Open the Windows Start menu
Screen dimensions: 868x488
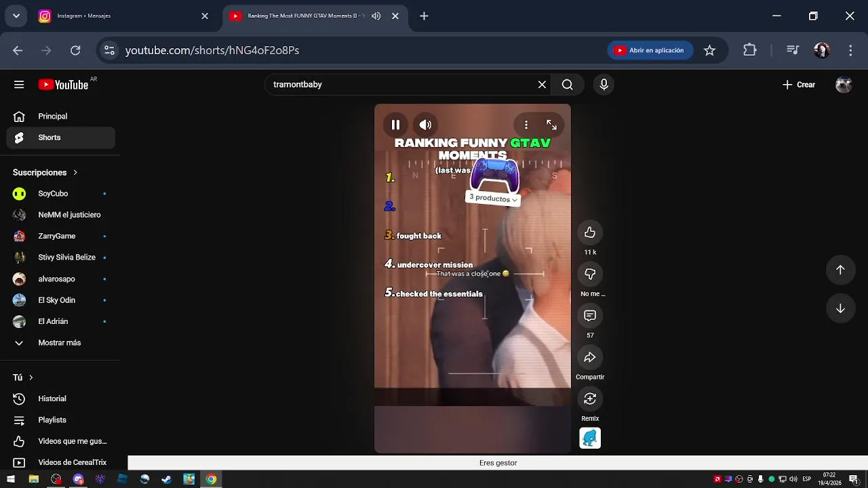click(11, 479)
